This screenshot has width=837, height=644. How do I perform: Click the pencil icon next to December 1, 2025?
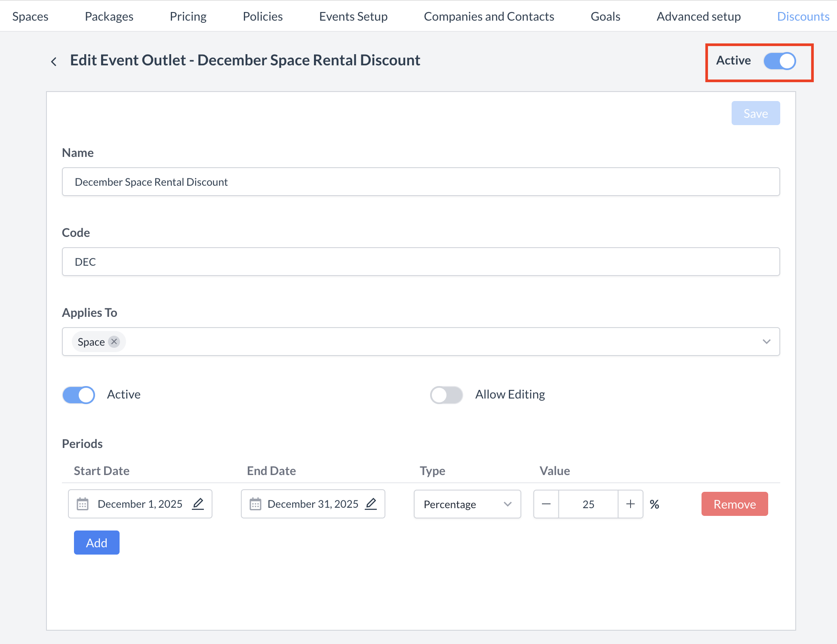[198, 503]
